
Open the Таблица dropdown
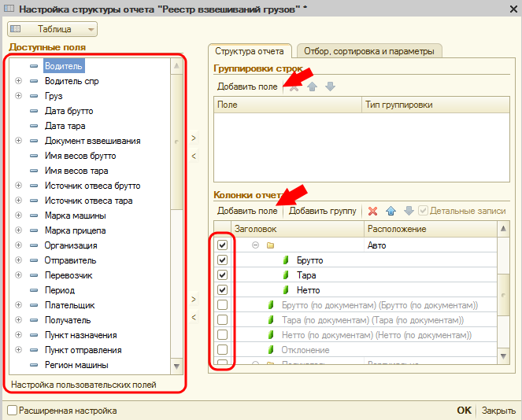click(53, 29)
